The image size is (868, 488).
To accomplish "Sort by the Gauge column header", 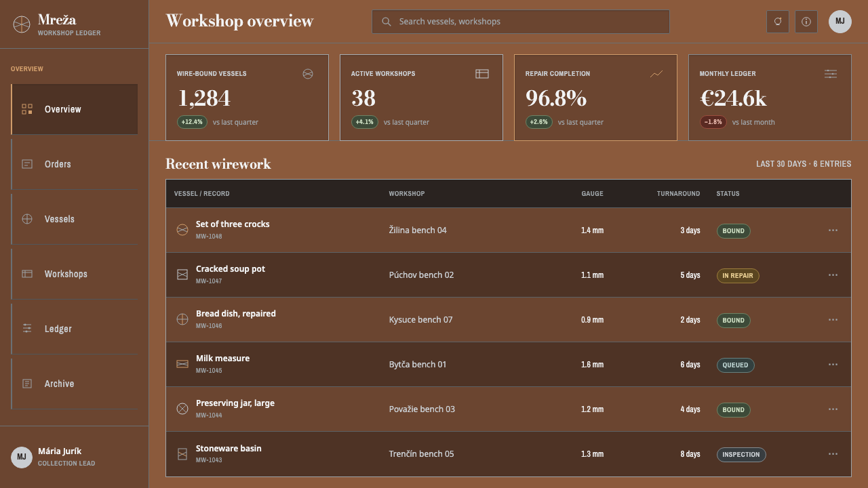I will coord(592,194).
